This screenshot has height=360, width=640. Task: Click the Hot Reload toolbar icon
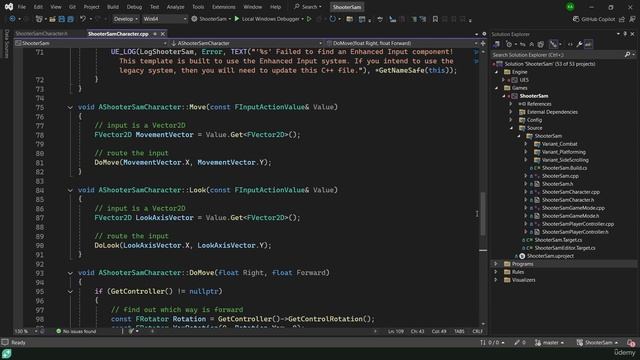(x=333, y=19)
